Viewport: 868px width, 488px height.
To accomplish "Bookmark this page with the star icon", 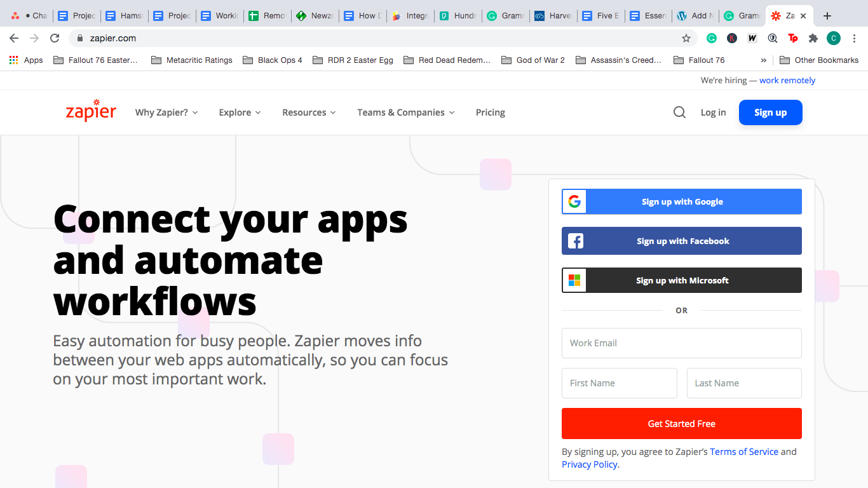I will (x=686, y=38).
